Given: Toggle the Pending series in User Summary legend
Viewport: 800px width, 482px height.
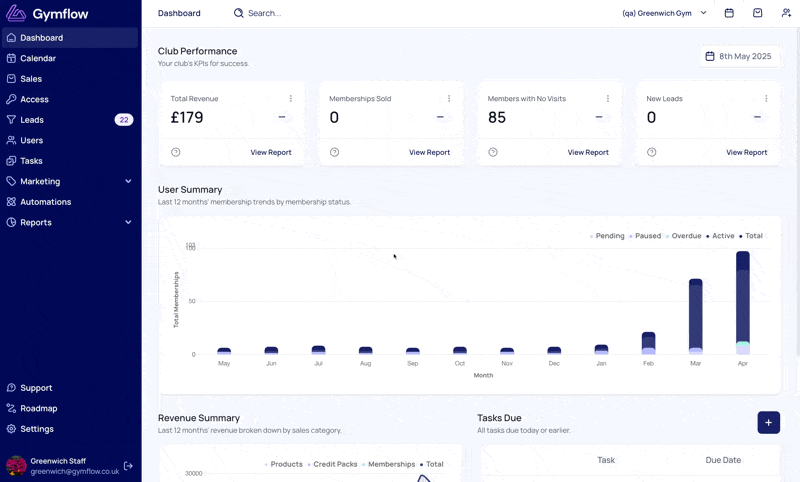Looking at the screenshot, I should (607, 236).
